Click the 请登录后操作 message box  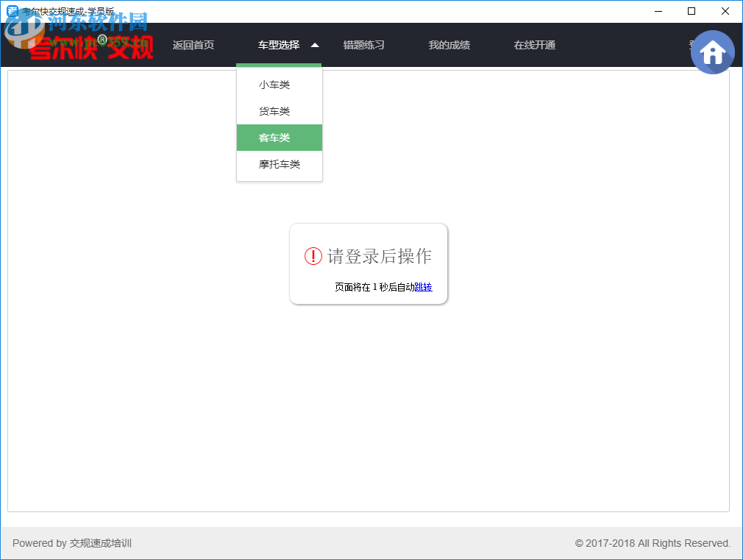pos(369,263)
